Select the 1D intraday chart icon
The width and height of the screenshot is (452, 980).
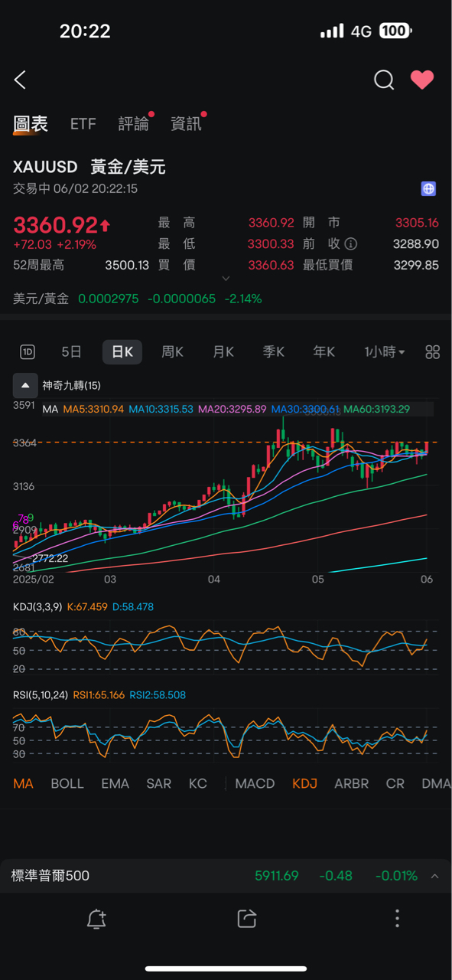coord(28,352)
